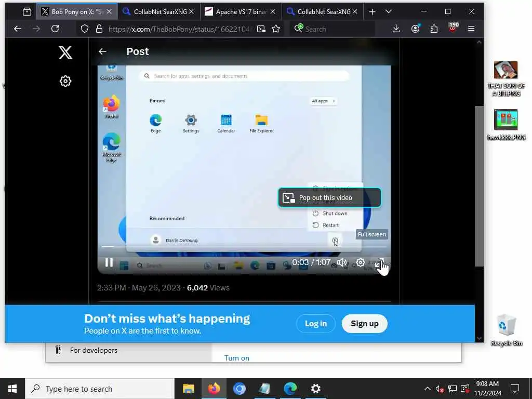This screenshot has height=399, width=532.
Task: Mute the video volume icon
Action: tap(342, 262)
